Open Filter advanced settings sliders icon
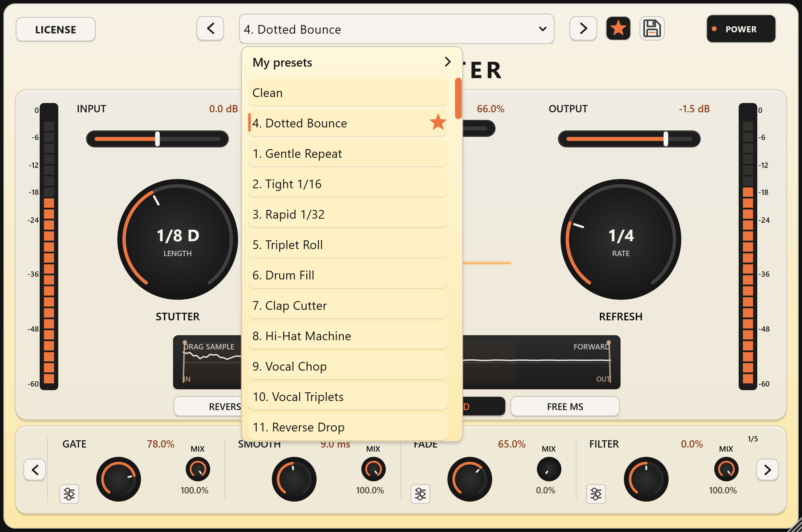The width and height of the screenshot is (802, 532). (596, 494)
